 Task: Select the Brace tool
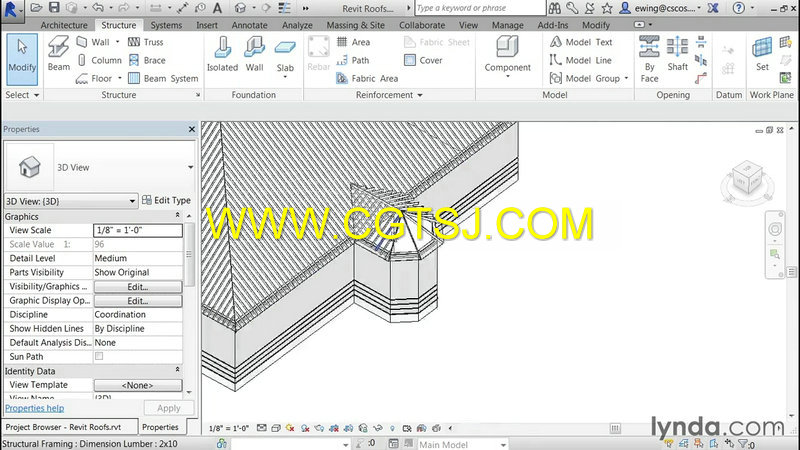pyautogui.click(x=147, y=60)
